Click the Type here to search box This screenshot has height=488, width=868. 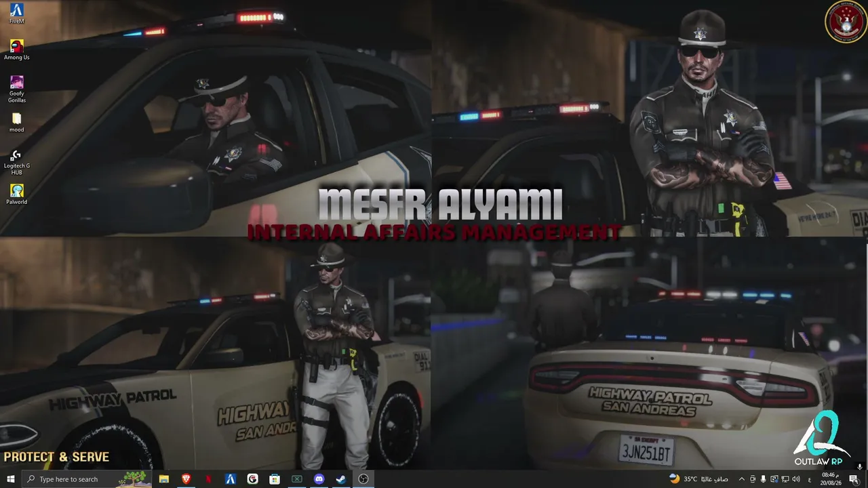88,479
